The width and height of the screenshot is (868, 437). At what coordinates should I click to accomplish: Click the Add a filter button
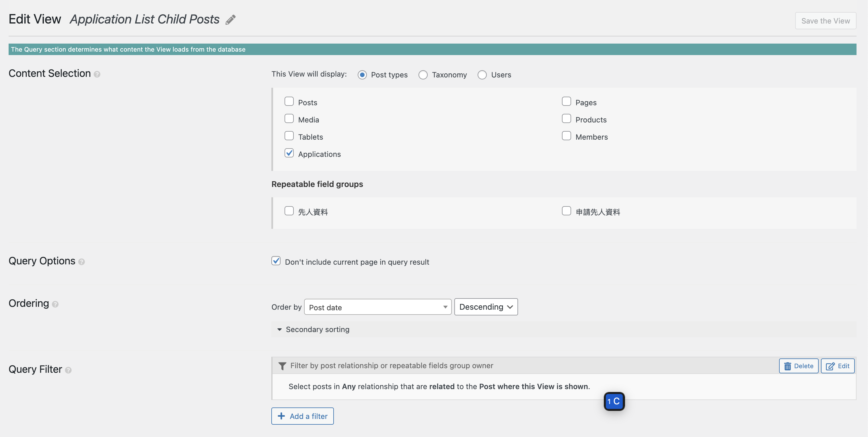point(303,416)
